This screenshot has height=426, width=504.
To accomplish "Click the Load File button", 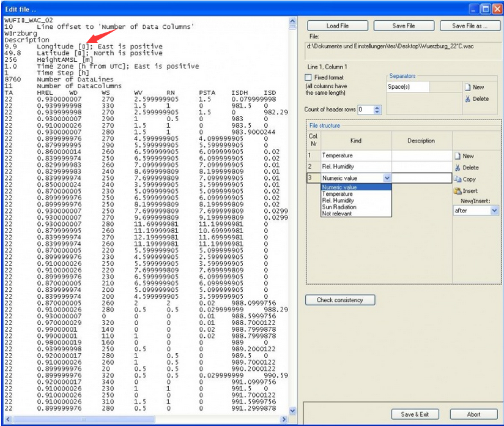I will (x=337, y=26).
